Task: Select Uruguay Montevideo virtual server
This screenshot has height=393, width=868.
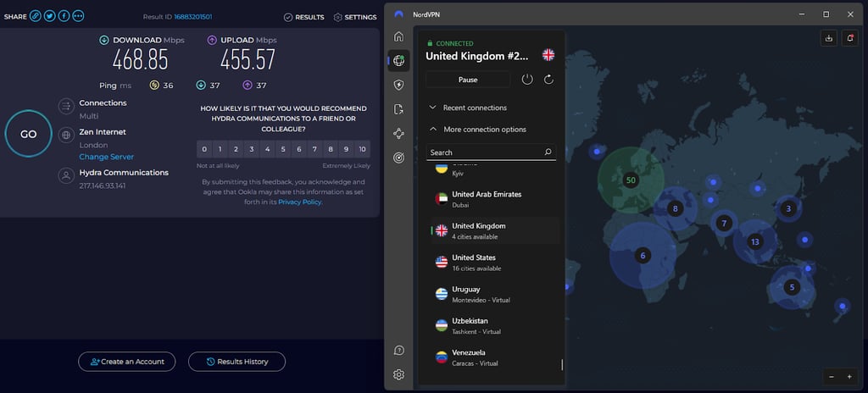Action: click(x=494, y=294)
